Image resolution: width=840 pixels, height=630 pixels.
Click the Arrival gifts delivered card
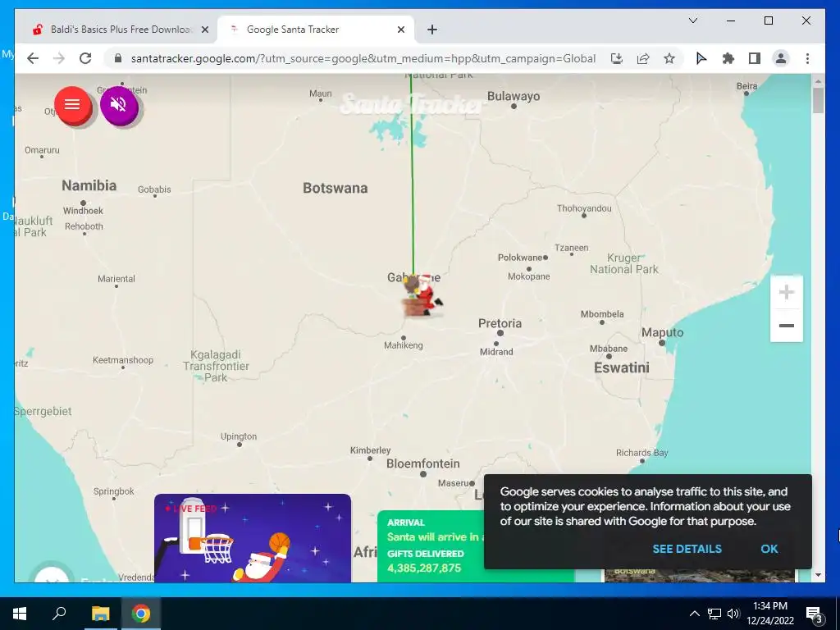431,546
